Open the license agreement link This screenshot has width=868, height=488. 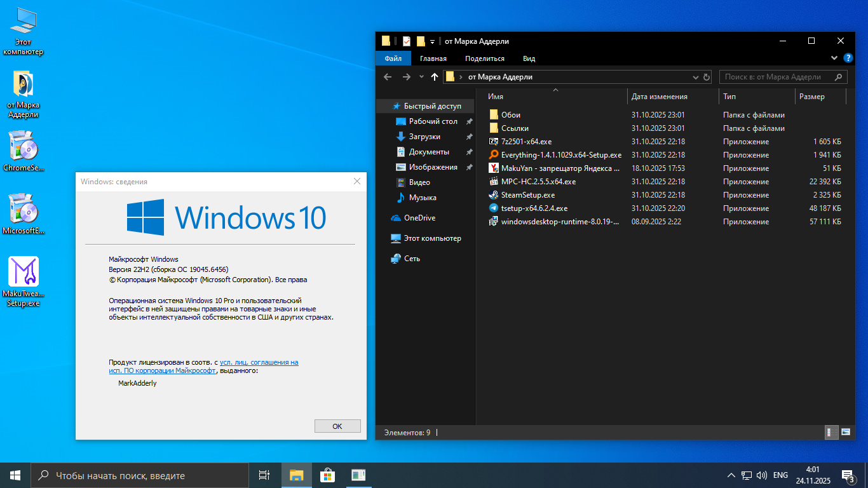click(x=259, y=362)
